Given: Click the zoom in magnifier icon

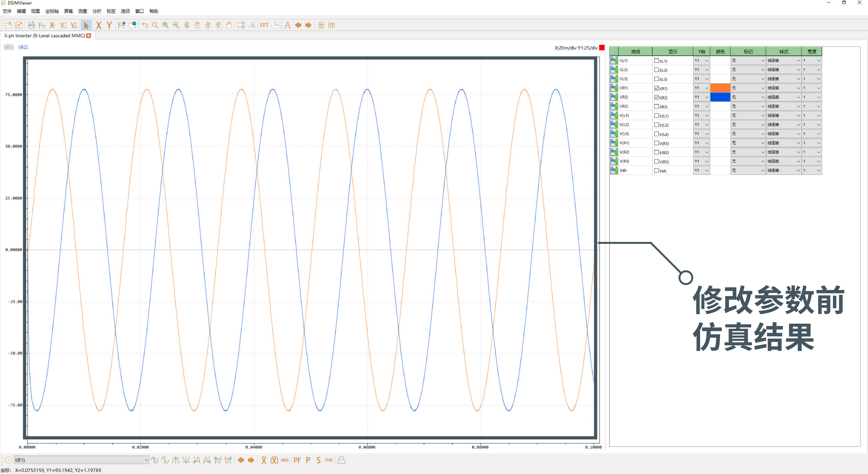Looking at the screenshot, I should point(165,25).
